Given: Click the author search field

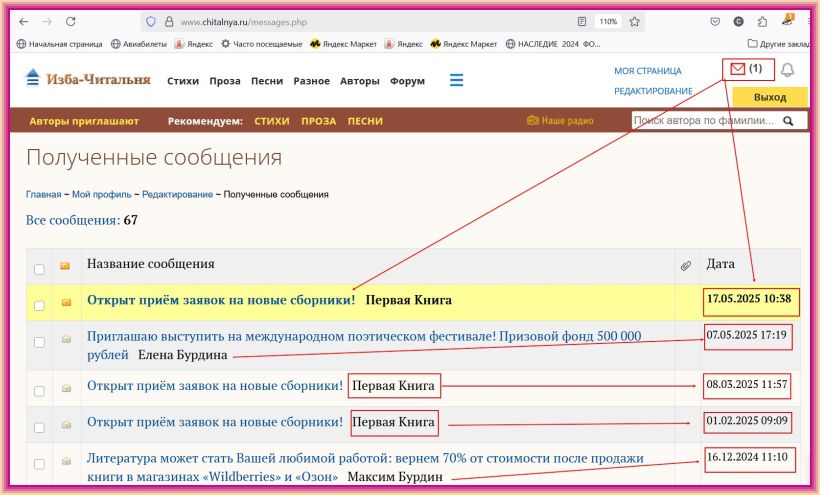Looking at the screenshot, I should pos(706,121).
